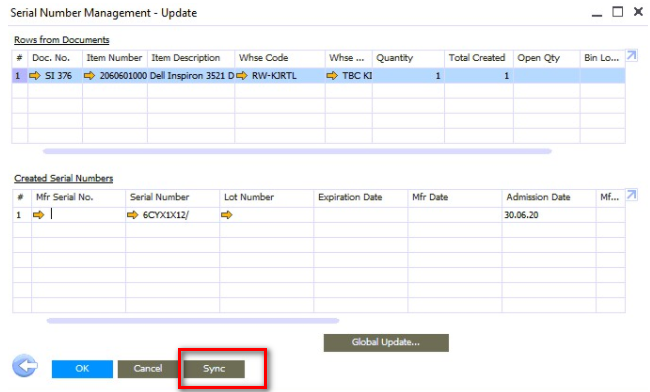Click Created Serial Numbers heading

pos(63,178)
